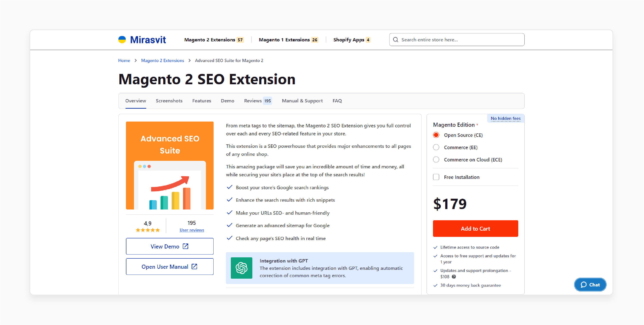This screenshot has height=325, width=644.
Task: Click 'Boost your store's Google search rankings'
Action: 282,187
